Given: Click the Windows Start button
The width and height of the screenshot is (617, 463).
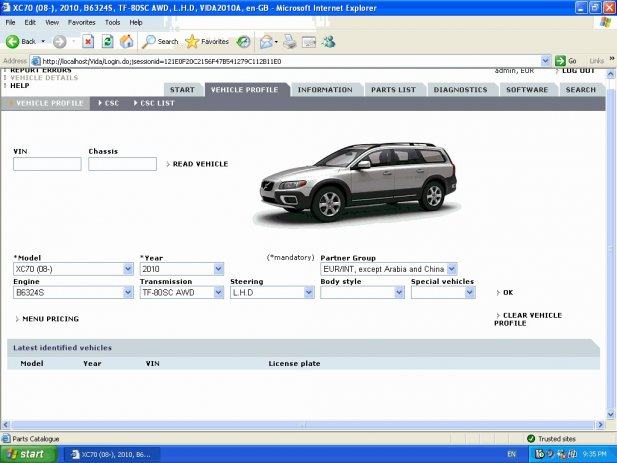Looking at the screenshot, I should 26,454.
